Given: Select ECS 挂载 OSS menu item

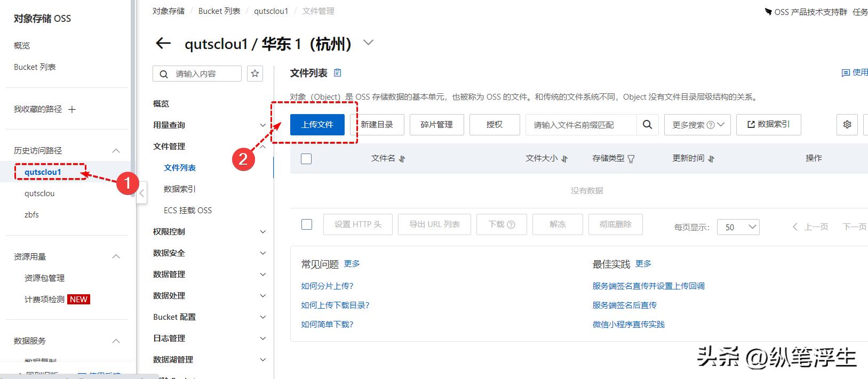Looking at the screenshot, I should click(x=188, y=211).
